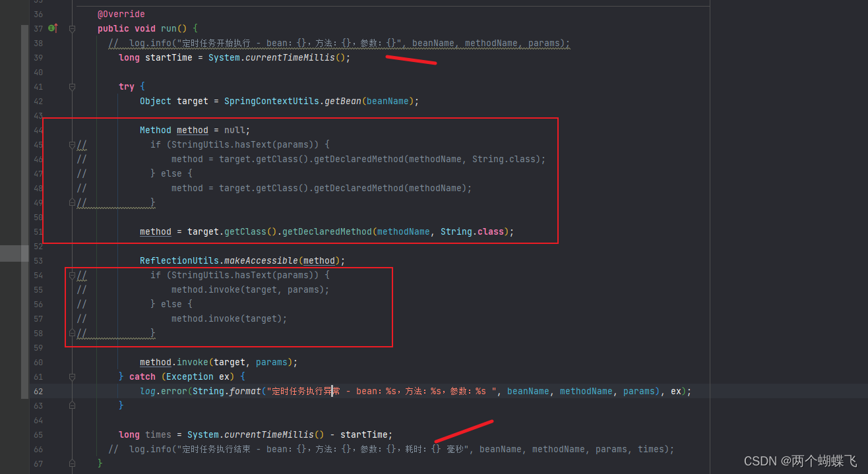The image size is (868, 474).
Task: Click the Exception type in catch clause
Action: click(x=189, y=376)
